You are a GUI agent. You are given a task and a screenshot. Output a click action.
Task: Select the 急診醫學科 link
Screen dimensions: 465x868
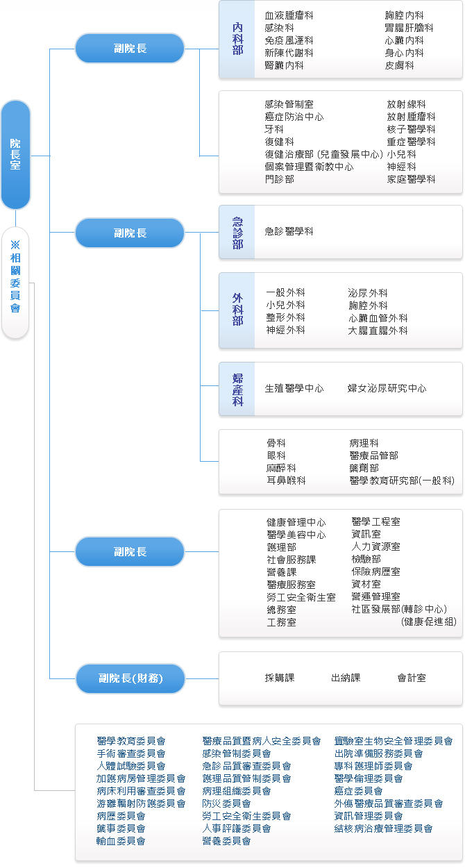pos(289,231)
